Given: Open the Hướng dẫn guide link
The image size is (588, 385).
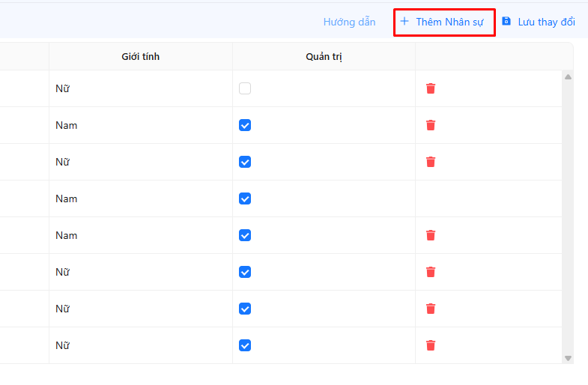Looking at the screenshot, I should tap(349, 22).
